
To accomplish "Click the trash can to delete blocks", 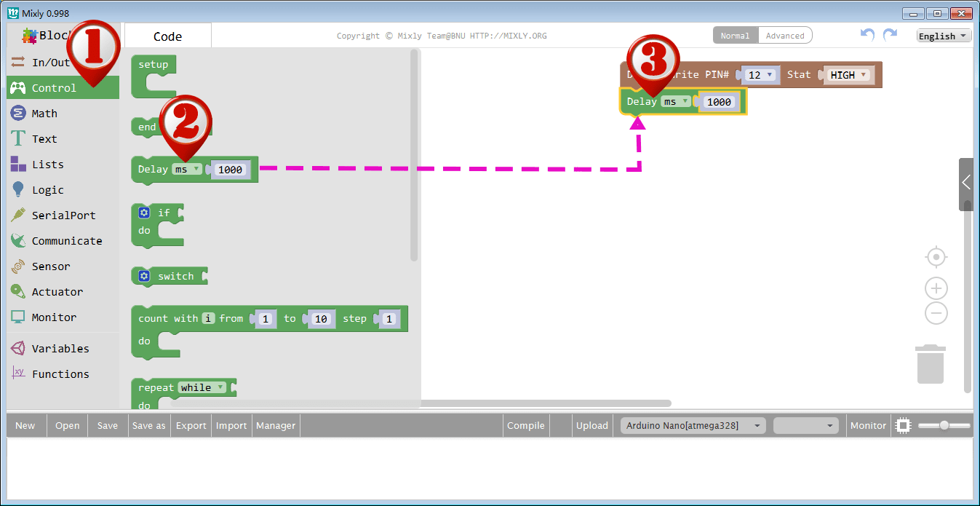I will 931,363.
